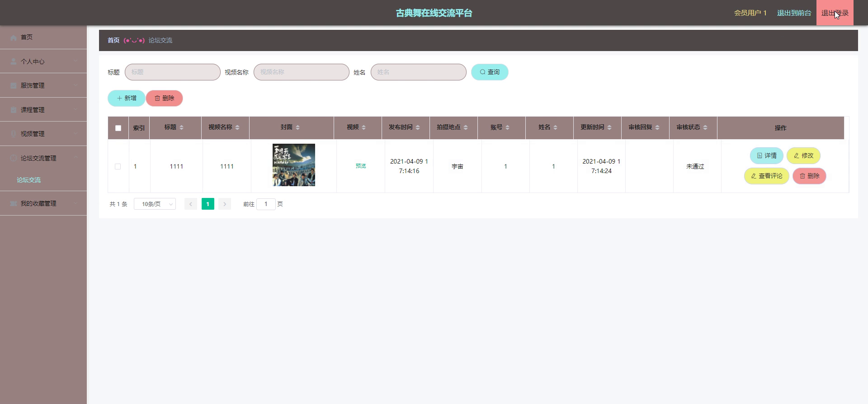Focus the 视频名称 search input
The width and height of the screenshot is (868, 404).
[x=301, y=72]
